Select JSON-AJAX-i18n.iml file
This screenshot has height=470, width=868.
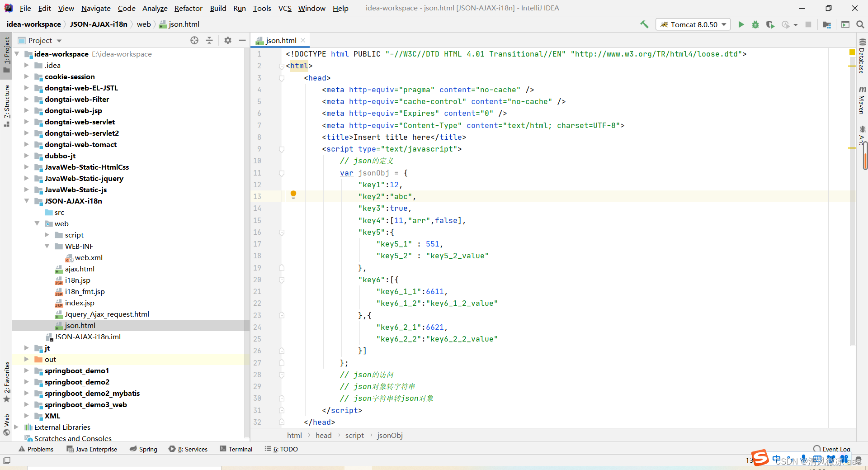coord(87,337)
